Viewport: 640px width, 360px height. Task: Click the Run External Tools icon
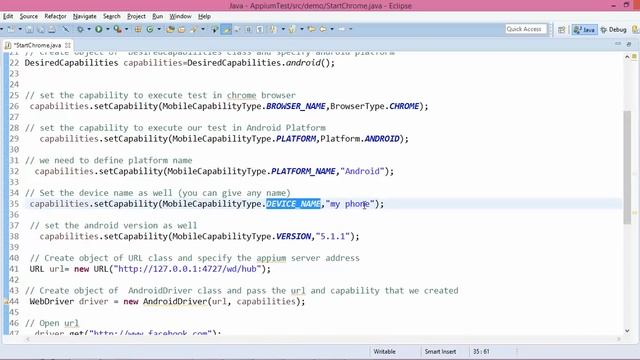point(118,29)
